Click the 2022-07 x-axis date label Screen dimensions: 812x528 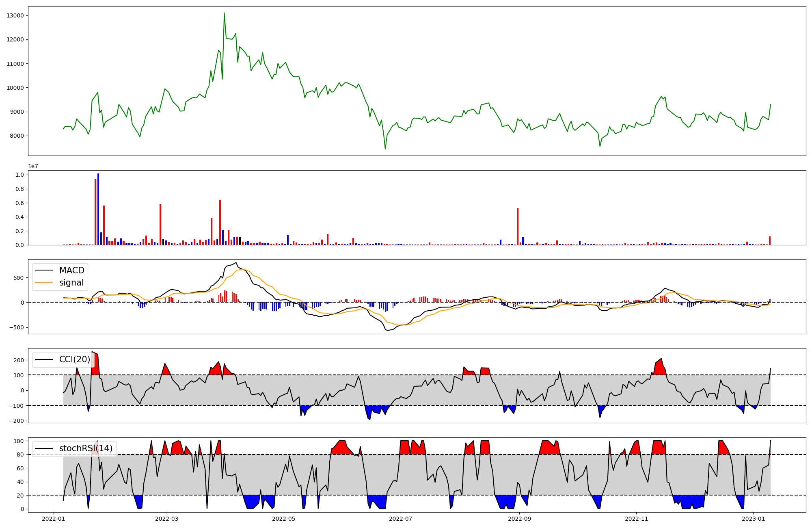click(401, 519)
